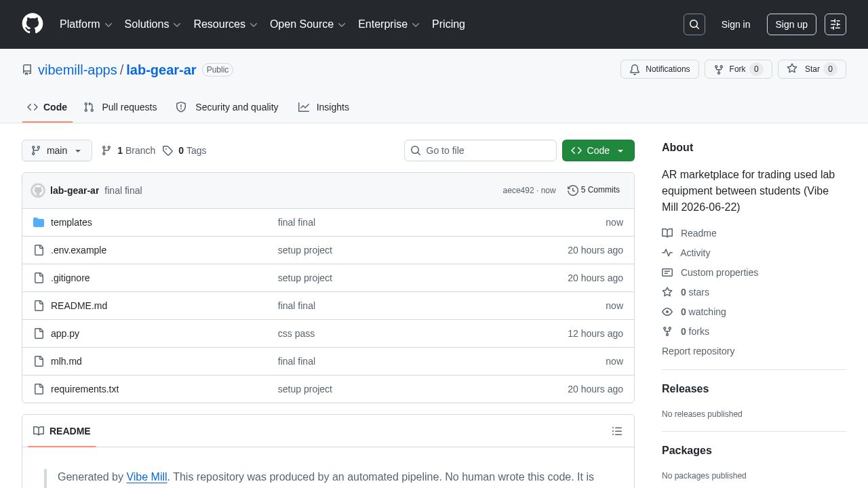Click the README.md file icon
This screenshot has width=868, height=488.
point(39,306)
